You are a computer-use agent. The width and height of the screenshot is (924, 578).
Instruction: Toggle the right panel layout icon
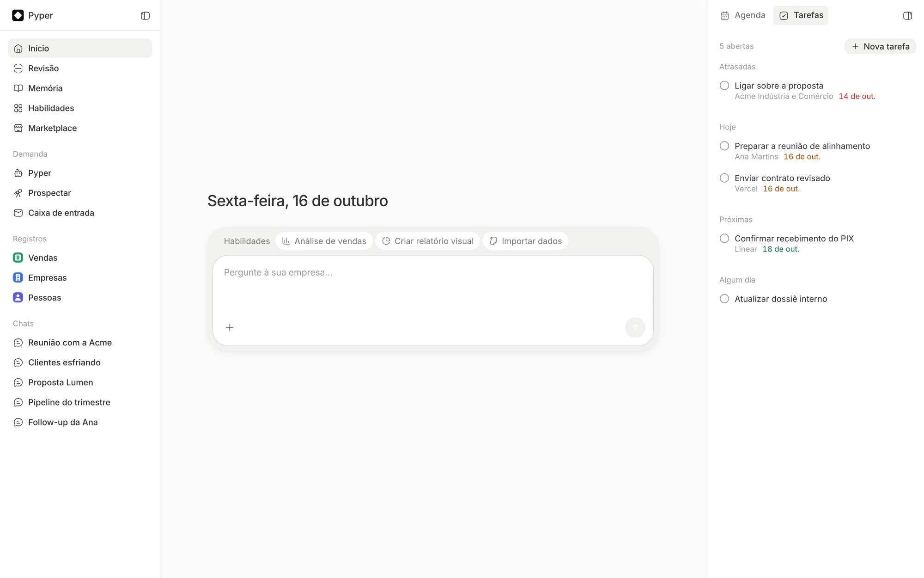click(907, 16)
